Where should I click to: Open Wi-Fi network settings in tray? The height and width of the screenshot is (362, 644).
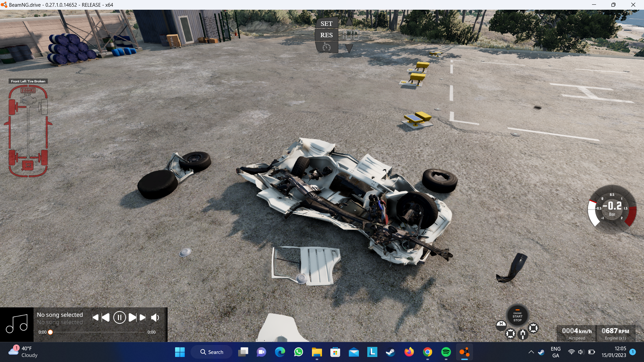coord(572,352)
